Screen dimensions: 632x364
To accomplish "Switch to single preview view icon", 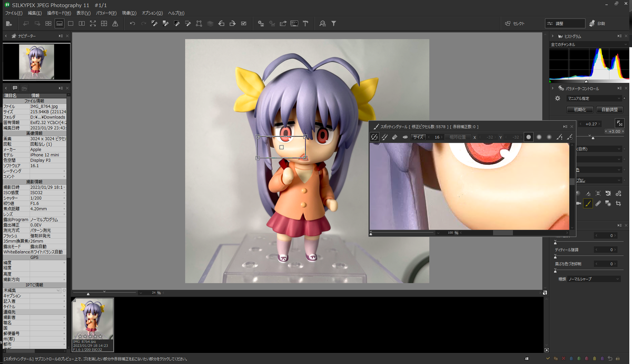I will [71, 24].
